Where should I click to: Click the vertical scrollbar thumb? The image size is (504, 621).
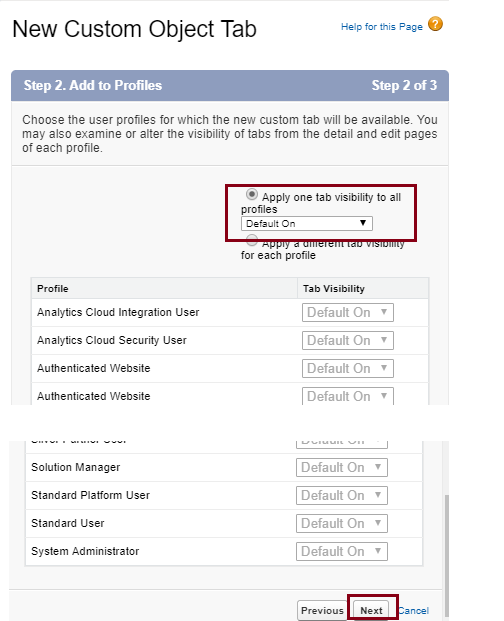447,554
